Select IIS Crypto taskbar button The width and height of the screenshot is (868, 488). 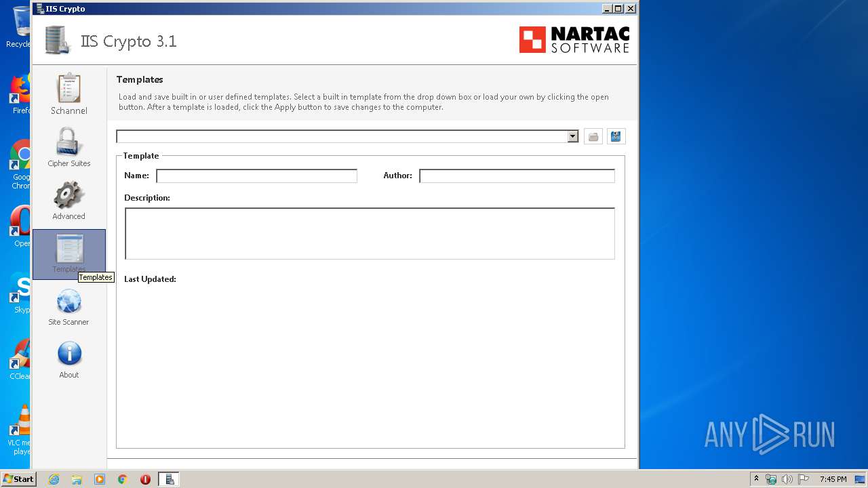coord(169,479)
